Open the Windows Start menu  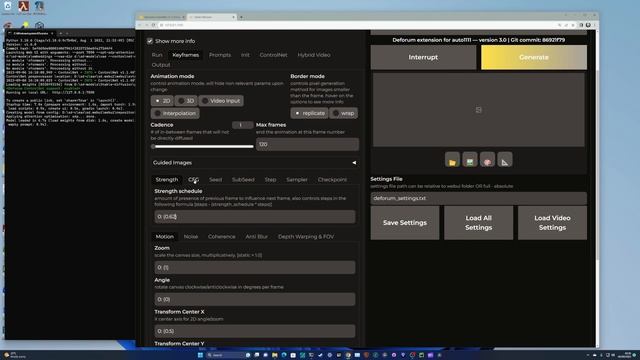click(200, 355)
